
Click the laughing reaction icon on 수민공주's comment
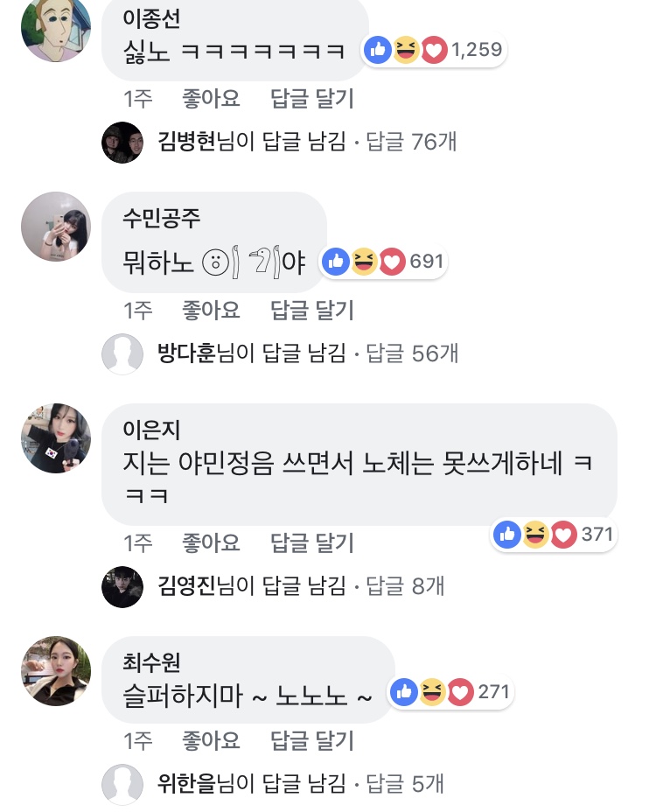pyautogui.click(x=364, y=261)
